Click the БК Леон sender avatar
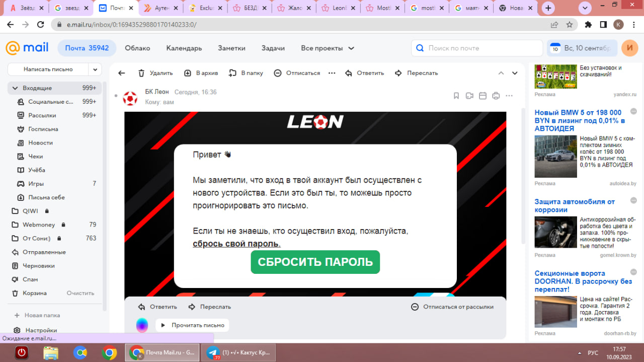Screen dimensions: 644x362 click(x=130, y=98)
